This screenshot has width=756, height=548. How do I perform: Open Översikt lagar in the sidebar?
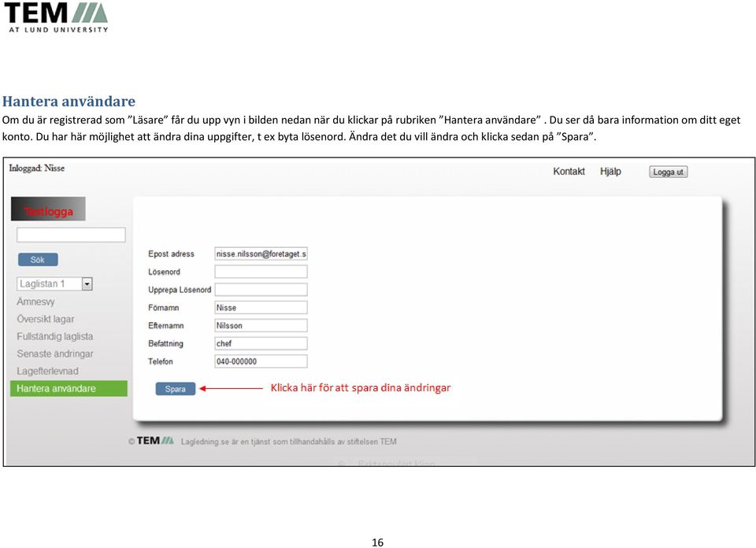point(46,319)
